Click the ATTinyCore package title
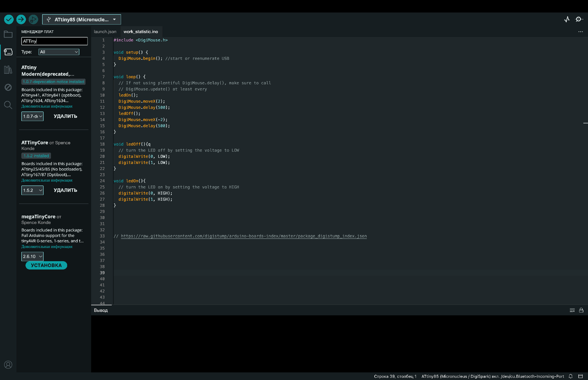This screenshot has height=380, width=588. click(35, 142)
